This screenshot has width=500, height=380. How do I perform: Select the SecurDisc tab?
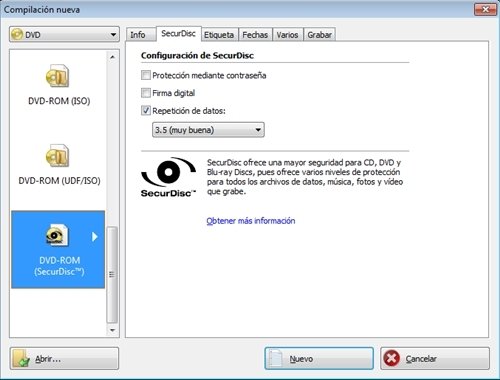tap(178, 33)
